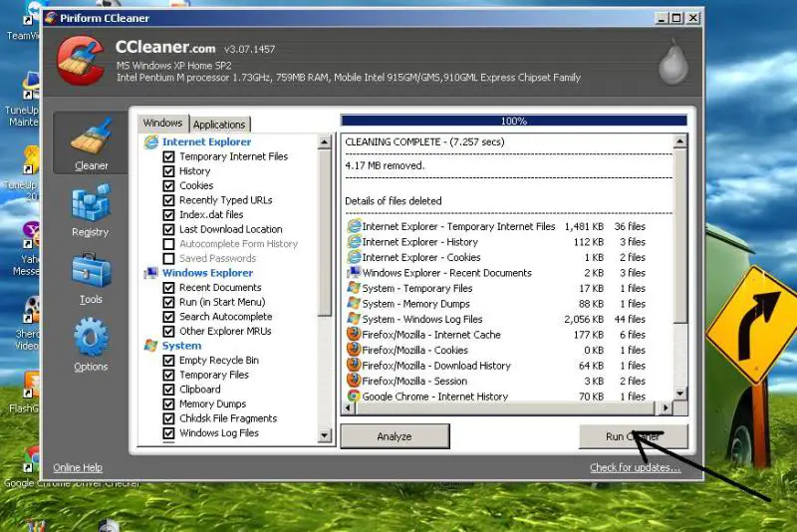Toggle Windows Log Files checkbox
The width and height of the screenshot is (797, 532).
click(x=168, y=433)
